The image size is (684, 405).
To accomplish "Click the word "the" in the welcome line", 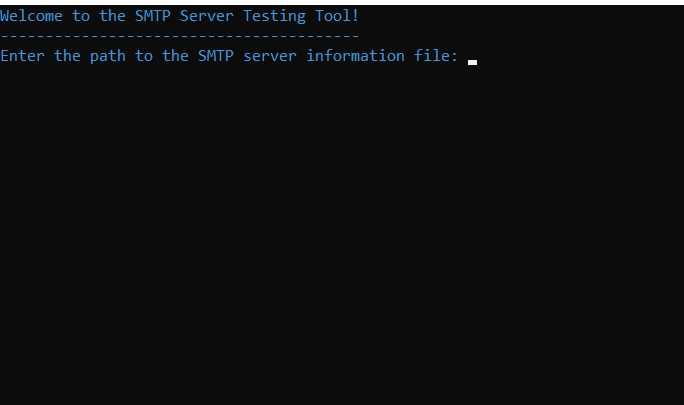I will (112, 16).
